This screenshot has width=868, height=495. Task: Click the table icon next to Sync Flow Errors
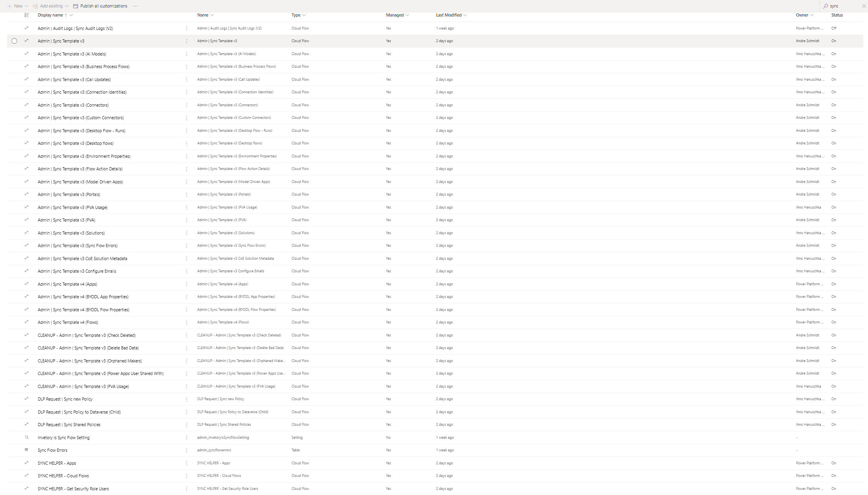coord(26,450)
